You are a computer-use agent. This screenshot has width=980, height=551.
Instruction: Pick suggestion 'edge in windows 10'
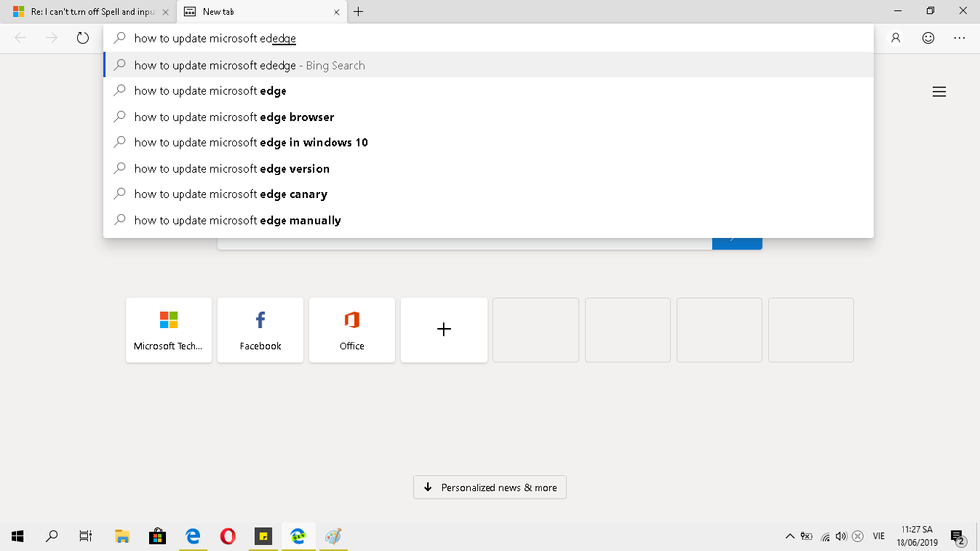click(489, 142)
